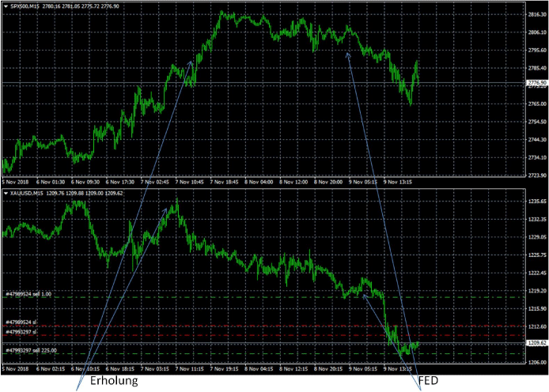Click the 5 Nov 2018 date on lower time axis
549x392 pixels.
[x=16, y=367]
